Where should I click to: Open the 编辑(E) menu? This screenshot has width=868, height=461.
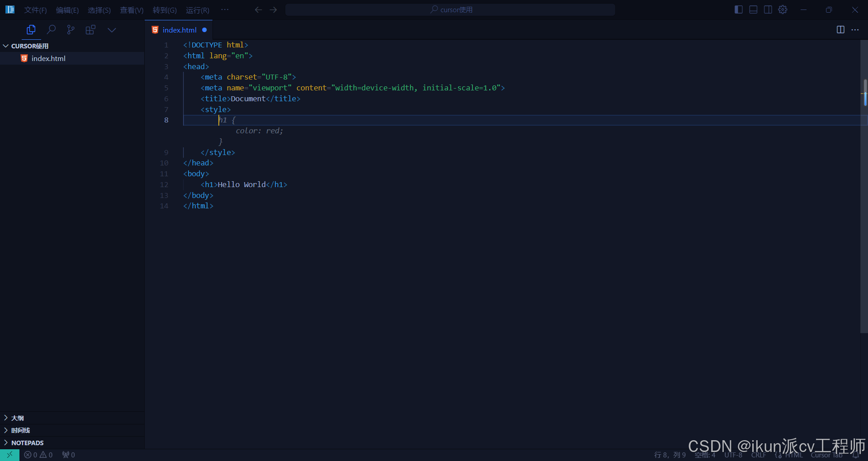(x=67, y=10)
